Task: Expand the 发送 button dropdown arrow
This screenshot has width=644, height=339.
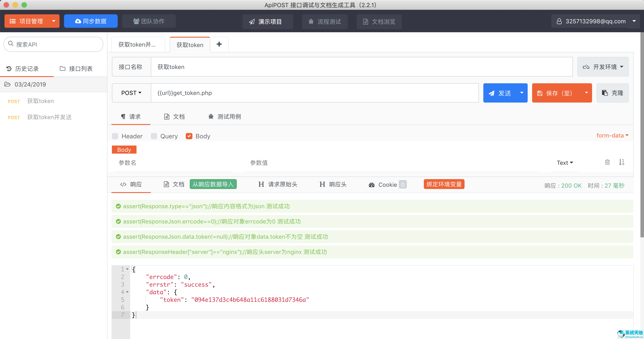Action: coord(522,93)
